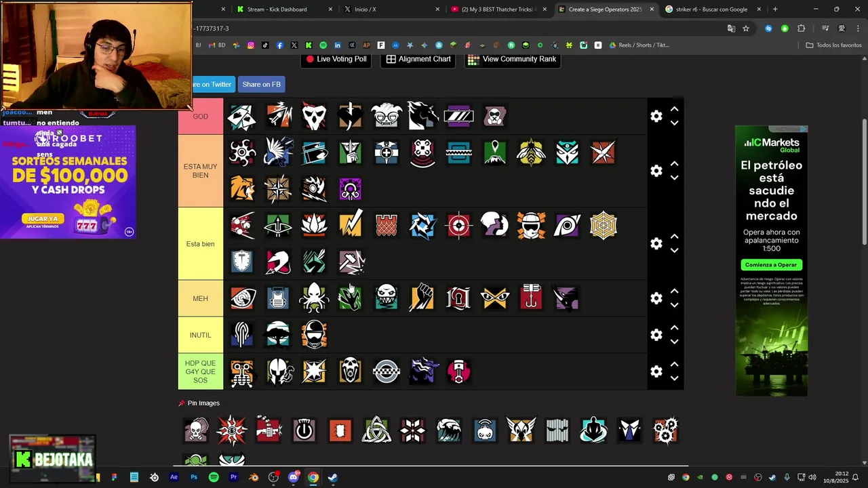
Task: Select the meditating figure icon in unranked pool
Action: click(x=593, y=430)
